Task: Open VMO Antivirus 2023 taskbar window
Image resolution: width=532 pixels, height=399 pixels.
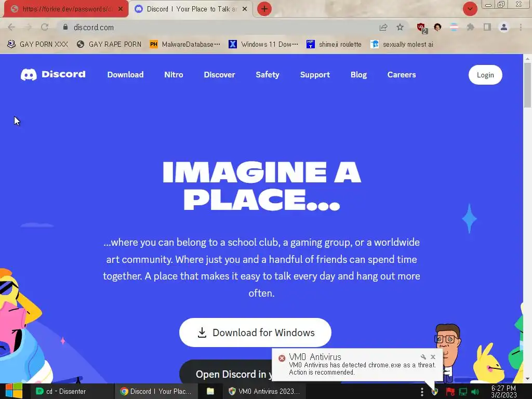Action: coord(264,391)
